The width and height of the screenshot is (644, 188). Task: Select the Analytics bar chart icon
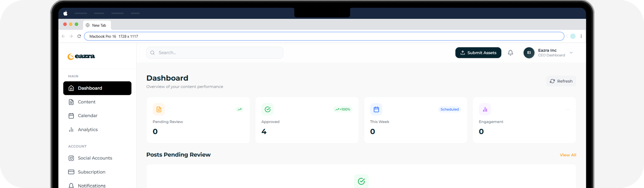[71, 129]
